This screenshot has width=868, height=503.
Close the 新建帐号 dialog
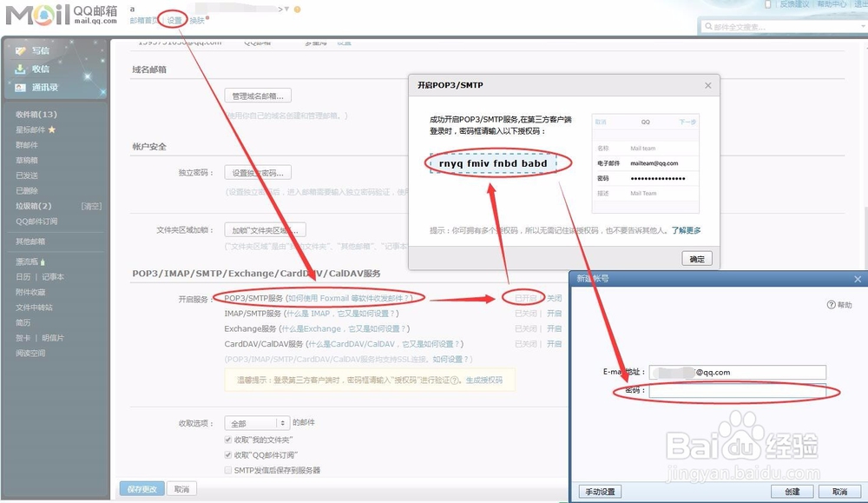[858, 279]
